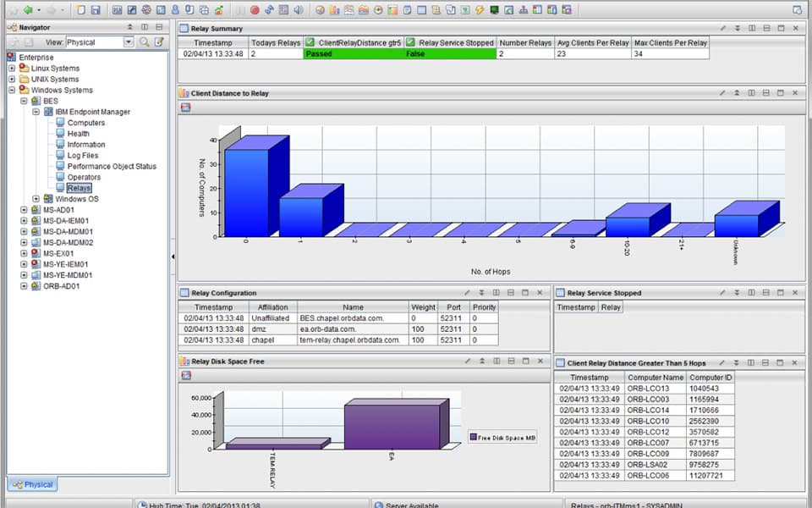812x508 pixels.
Task: Click the speaker sound icon in the toolbar
Action: (299, 10)
